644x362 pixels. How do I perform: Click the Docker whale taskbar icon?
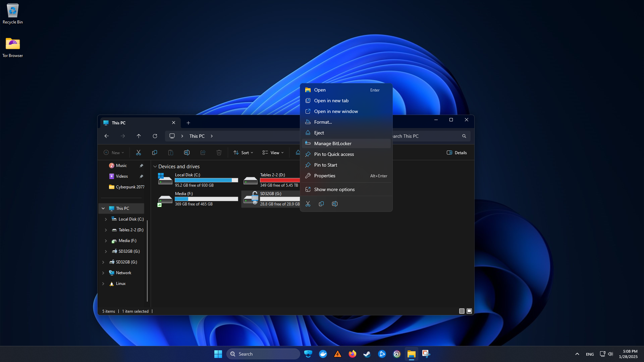click(x=323, y=354)
